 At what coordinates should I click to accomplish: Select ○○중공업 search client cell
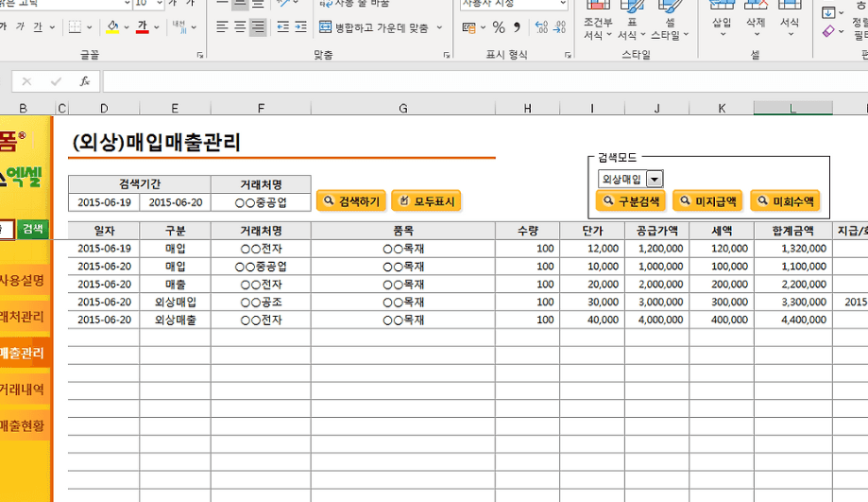point(261,203)
